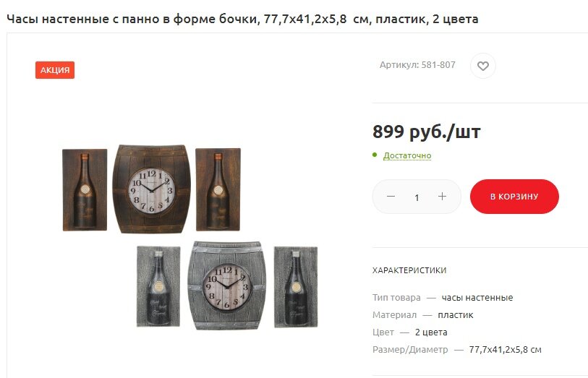Click the red АКЦИЯ promo badge
The image size is (588, 378).
click(55, 70)
